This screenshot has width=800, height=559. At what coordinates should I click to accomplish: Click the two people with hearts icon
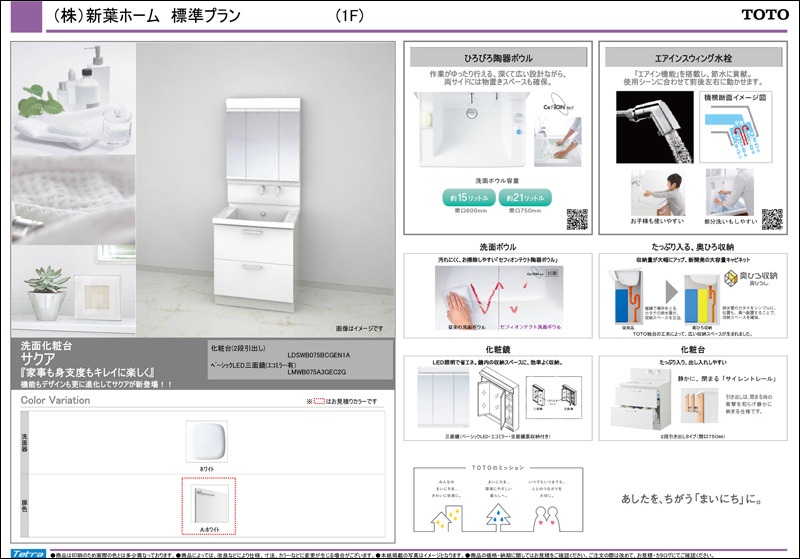tap(545, 519)
